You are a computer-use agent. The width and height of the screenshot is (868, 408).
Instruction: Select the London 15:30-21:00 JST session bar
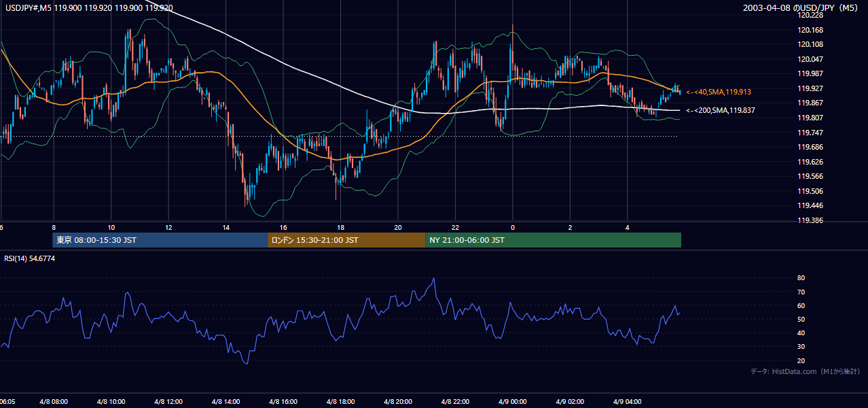[346, 240]
